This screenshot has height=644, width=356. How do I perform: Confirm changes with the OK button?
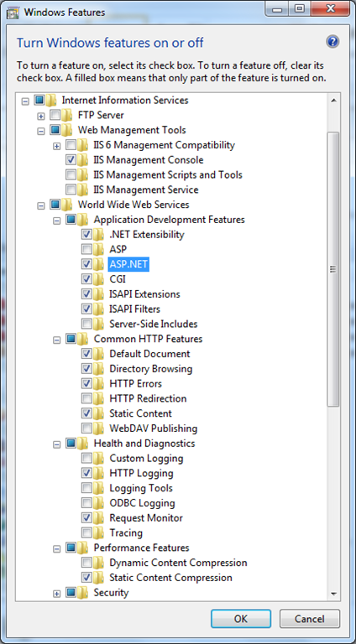click(x=241, y=619)
